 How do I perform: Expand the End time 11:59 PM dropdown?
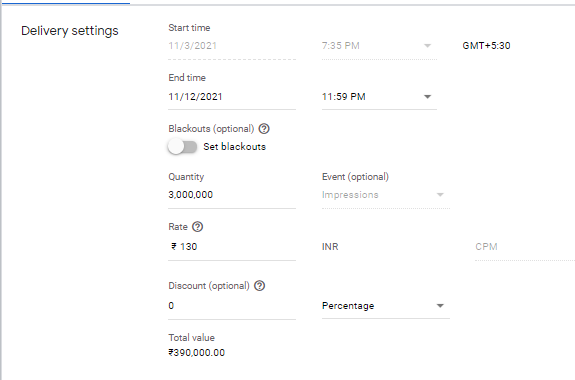coord(379,97)
